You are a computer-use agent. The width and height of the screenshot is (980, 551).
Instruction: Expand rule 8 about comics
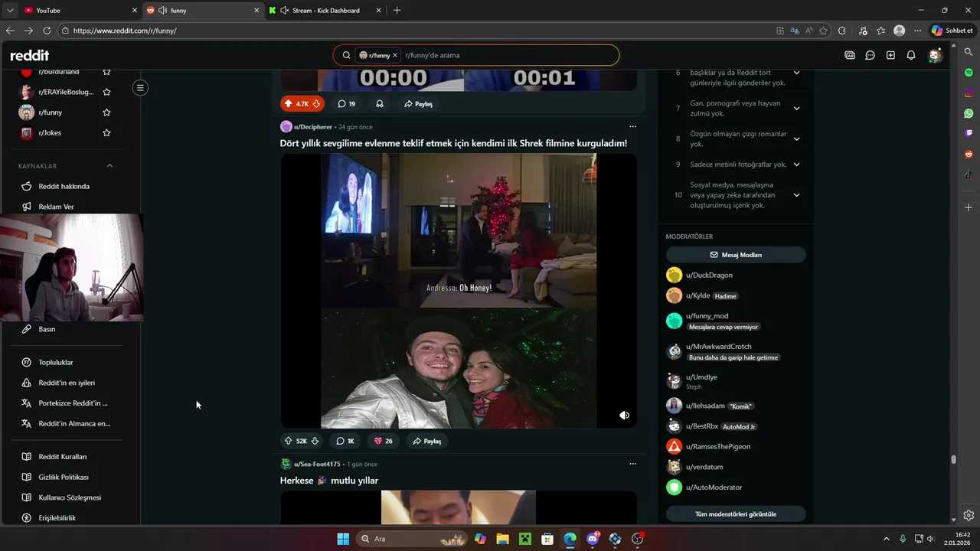[796, 139]
